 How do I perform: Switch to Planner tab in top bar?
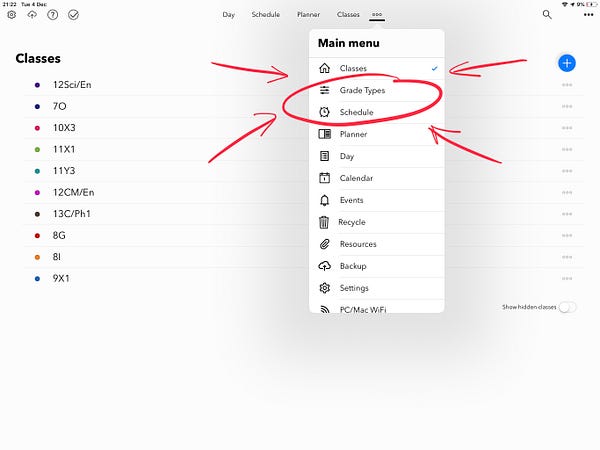click(x=308, y=15)
